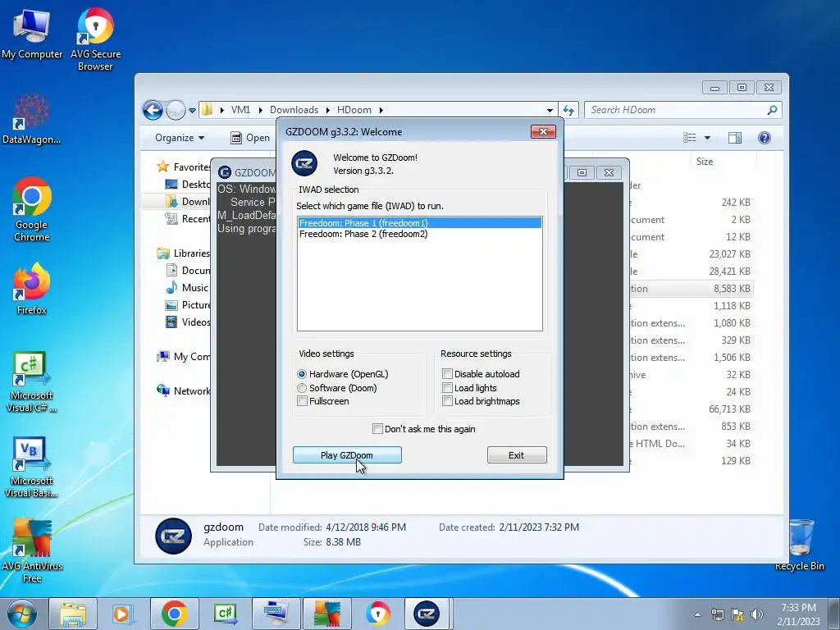Expand arrow after Downloads in path
Image resolution: width=840 pixels, height=630 pixels.
pyautogui.click(x=327, y=110)
